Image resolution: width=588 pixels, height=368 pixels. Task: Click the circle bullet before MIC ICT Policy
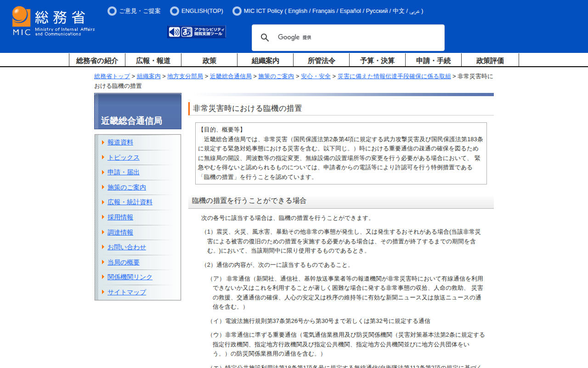(x=237, y=11)
